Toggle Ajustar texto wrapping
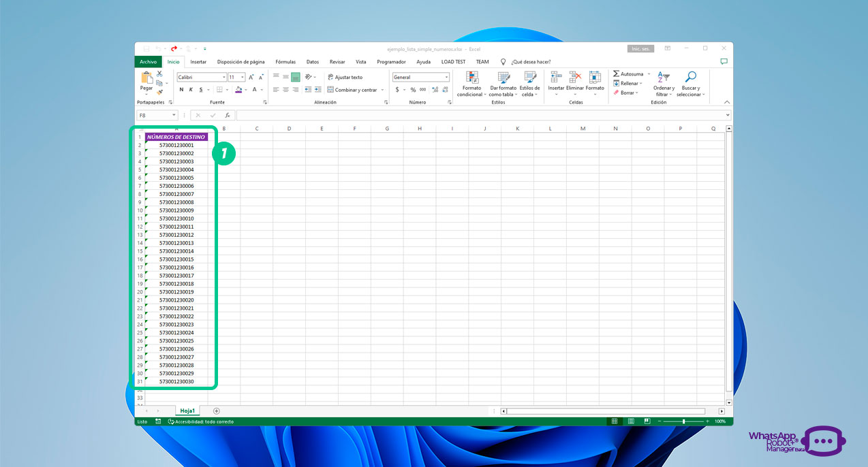Viewport: 868px width, 467px height. click(x=345, y=78)
